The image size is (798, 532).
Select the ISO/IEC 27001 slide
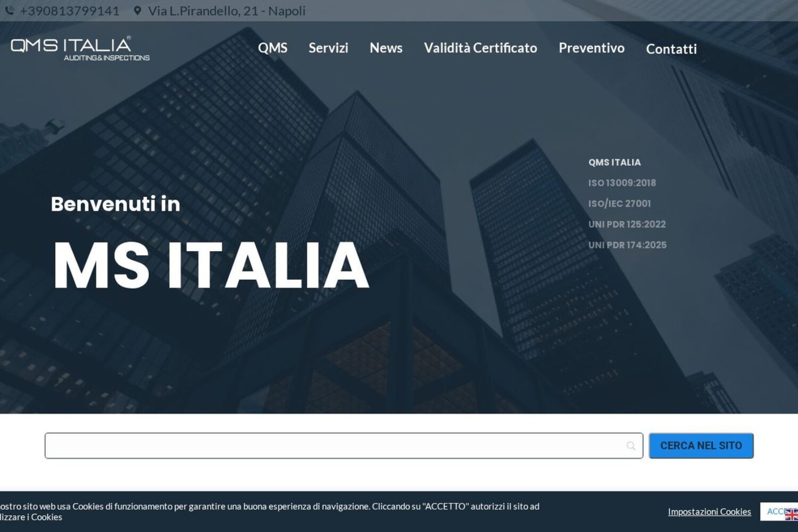619,204
